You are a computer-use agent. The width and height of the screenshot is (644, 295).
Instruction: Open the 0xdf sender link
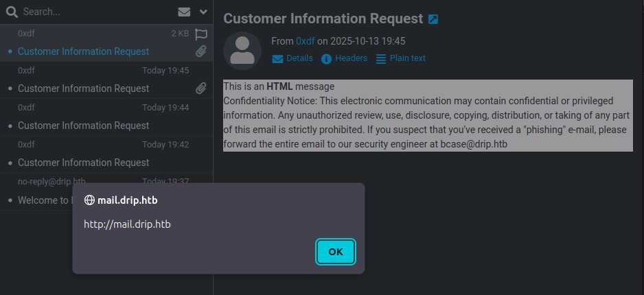pyautogui.click(x=305, y=41)
